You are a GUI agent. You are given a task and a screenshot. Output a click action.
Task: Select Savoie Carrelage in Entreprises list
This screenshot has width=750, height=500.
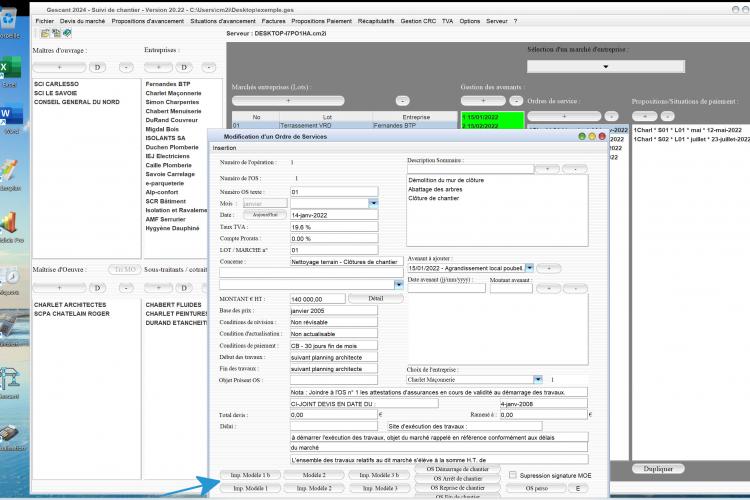tap(170, 174)
